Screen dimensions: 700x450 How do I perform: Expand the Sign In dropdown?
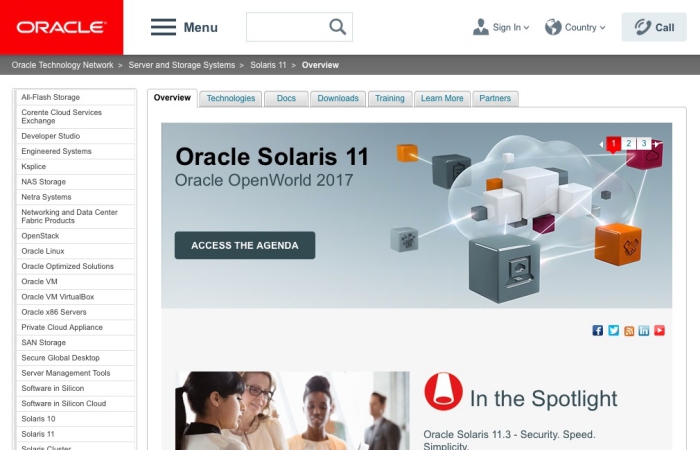501,27
